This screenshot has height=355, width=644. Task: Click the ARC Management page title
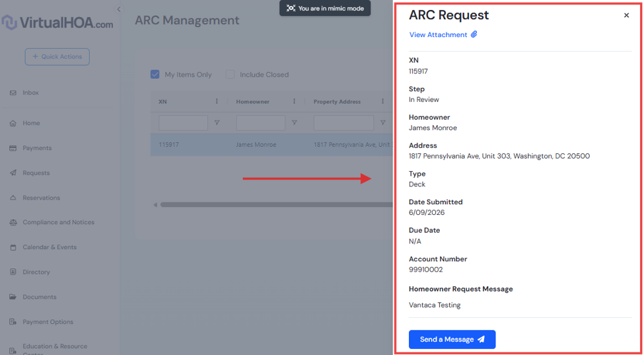pos(187,20)
